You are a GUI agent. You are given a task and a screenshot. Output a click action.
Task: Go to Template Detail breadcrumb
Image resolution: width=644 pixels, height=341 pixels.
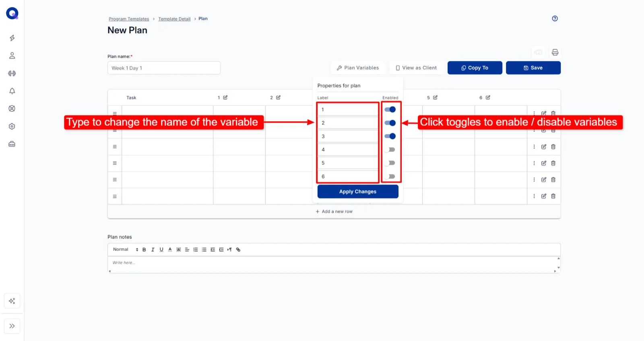(174, 19)
